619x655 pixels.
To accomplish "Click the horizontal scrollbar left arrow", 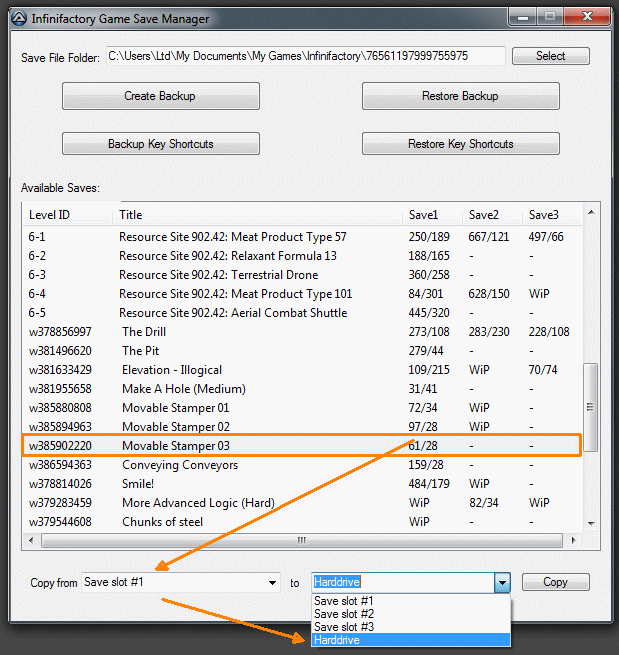I will click(31, 540).
